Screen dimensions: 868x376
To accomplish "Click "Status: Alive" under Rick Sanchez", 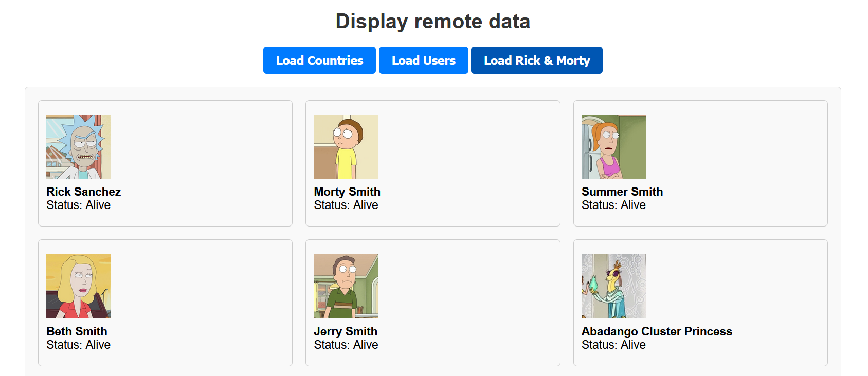I will tap(78, 205).
